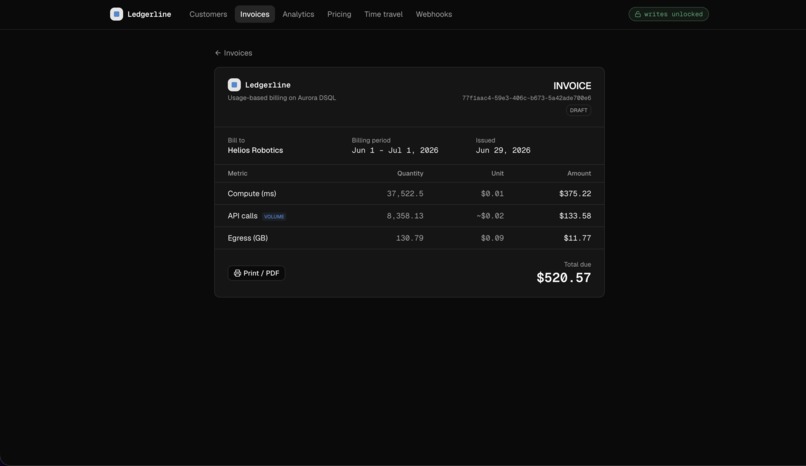Click the $11.77 amount
This screenshot has width=806, height=466.
pos(577,238)
